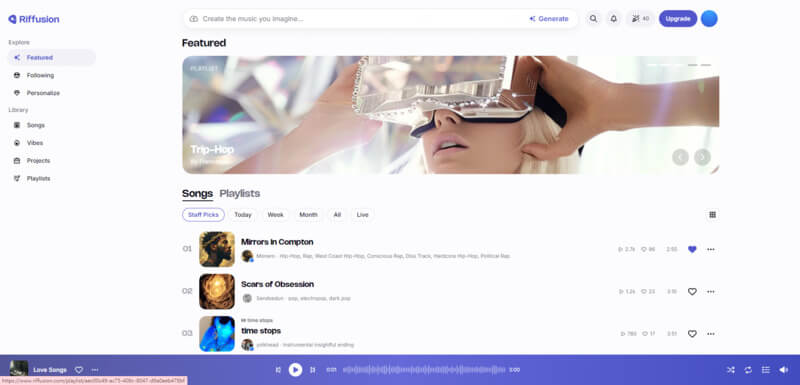
Task: Toggle shuffle in the player bar
Action: (731, 370)
